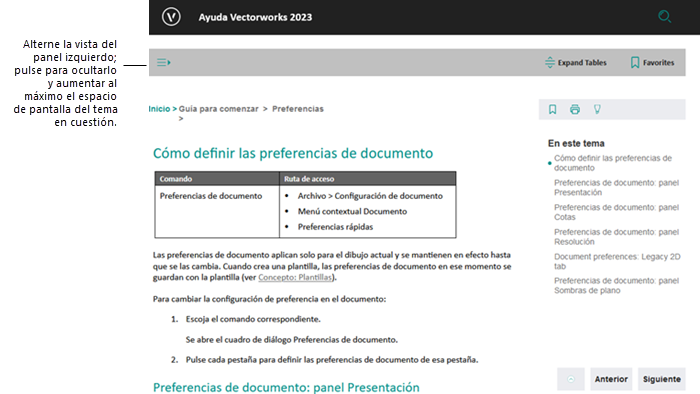Open the search magnifier icon
This screenshot has width=700, height=394.
pos(664,17)
